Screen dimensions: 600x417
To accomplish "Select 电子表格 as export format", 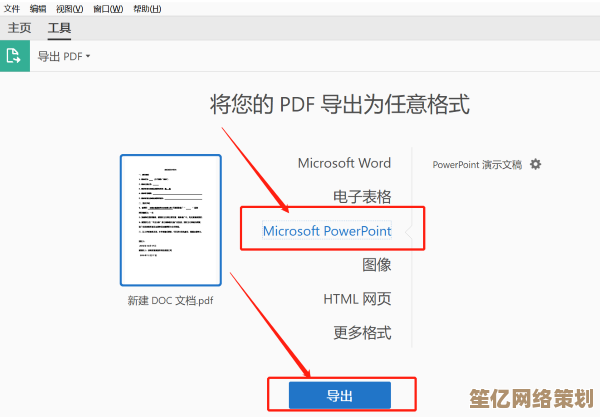I will 362,197.
